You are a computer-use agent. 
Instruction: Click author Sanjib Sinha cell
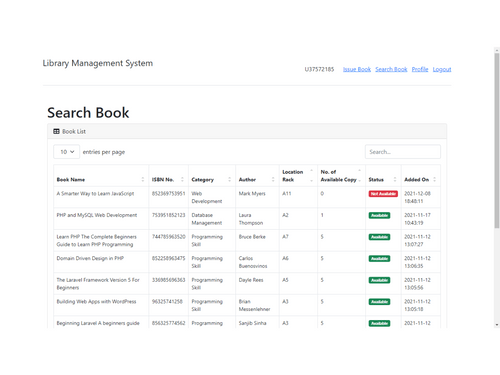[257, 323]
